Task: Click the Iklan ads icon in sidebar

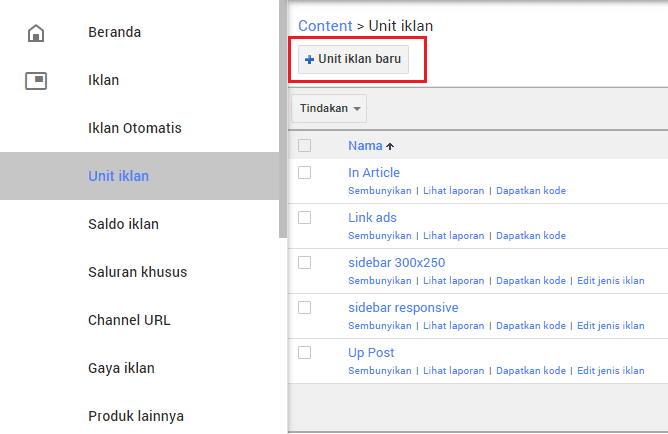Action: pos(36,81)
